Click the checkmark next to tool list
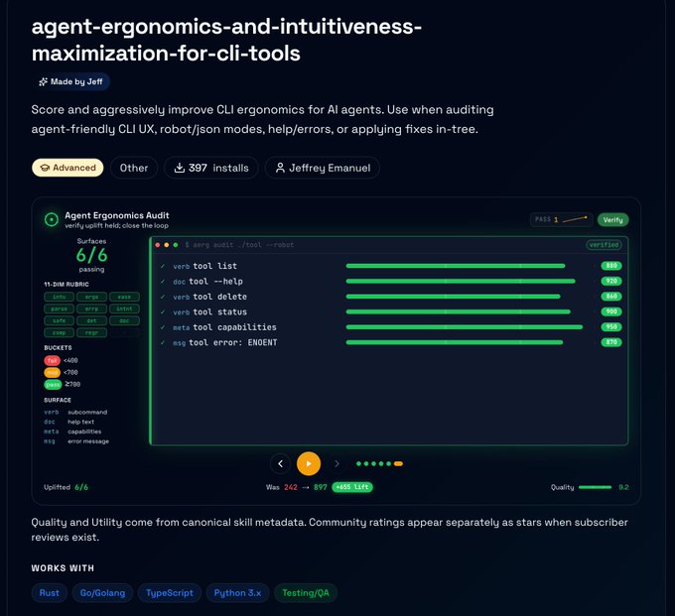675x616 pixels. (163, 266)
